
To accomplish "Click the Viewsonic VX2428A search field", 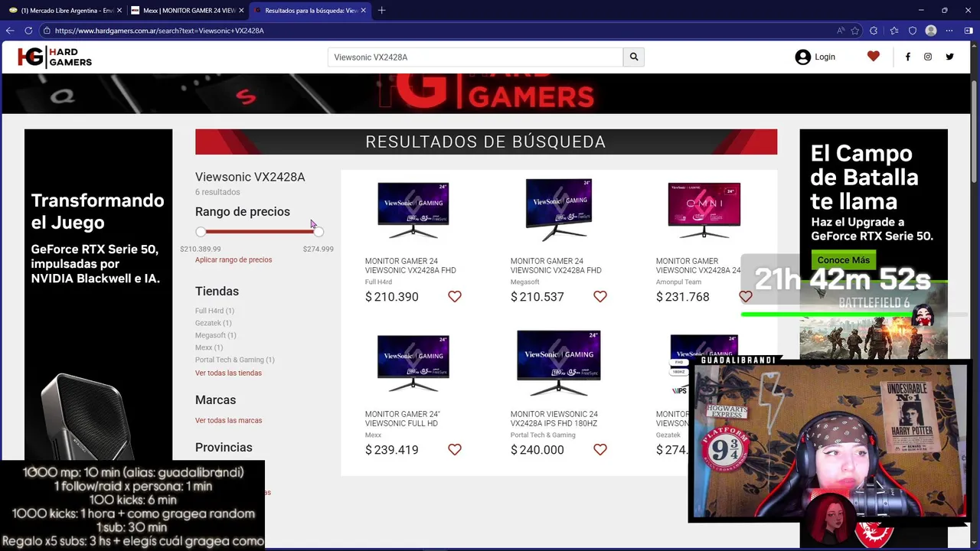I will pyautogui.click(x=475, y=57).
